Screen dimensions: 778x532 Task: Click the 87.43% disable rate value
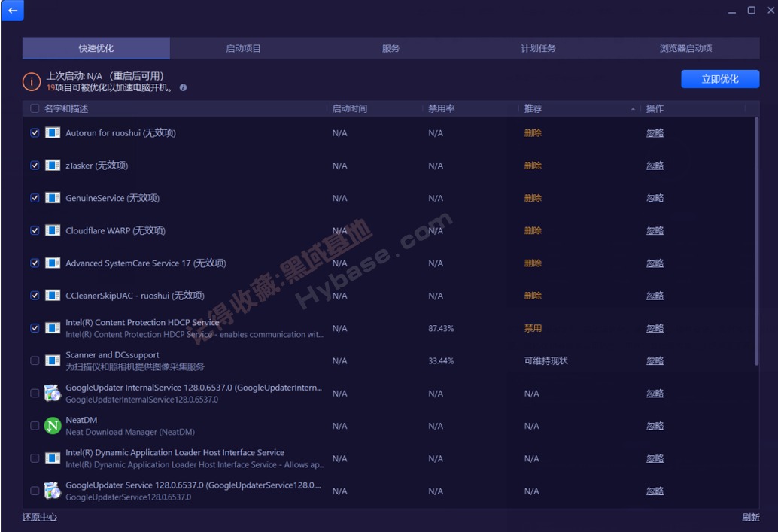pyautogui.click(x=441, y=328)
